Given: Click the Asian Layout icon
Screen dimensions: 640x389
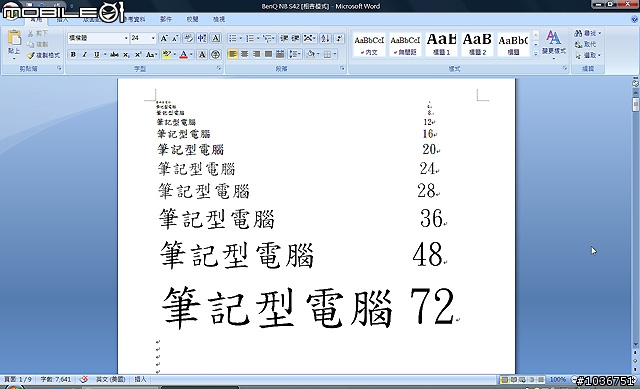Looking at the screenshot, I should tap(309, 38).
